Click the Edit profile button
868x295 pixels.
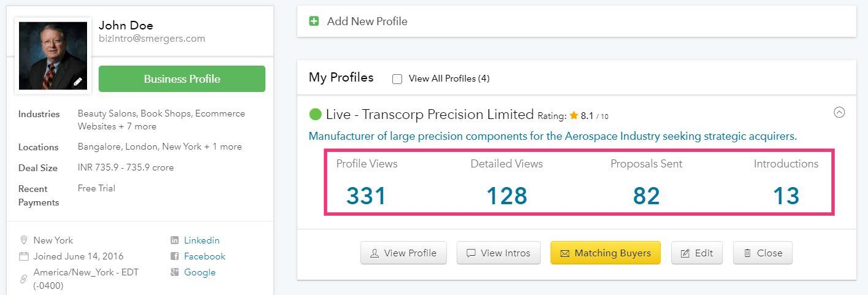tap(697, 253)
